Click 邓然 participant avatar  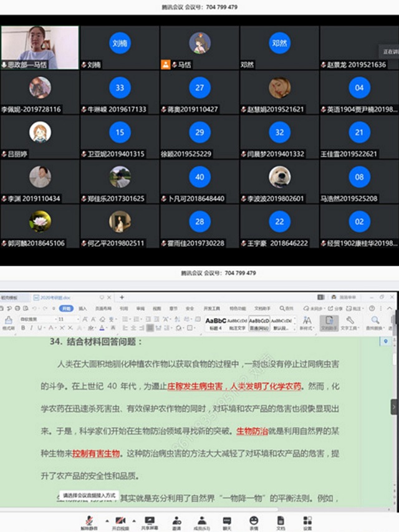(279, 43)
